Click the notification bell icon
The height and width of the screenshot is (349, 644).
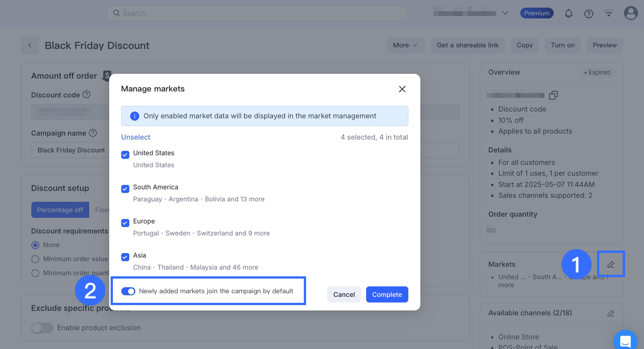pos(568,14)
